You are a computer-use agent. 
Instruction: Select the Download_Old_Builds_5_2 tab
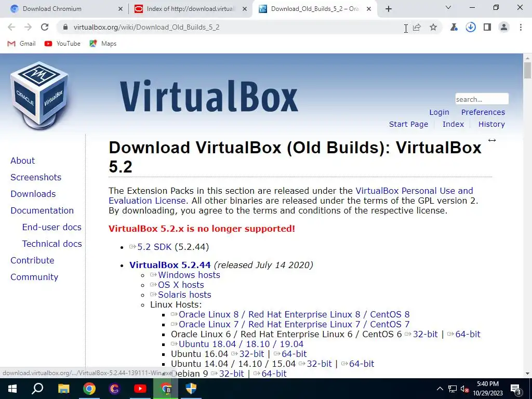pos(314,9)
